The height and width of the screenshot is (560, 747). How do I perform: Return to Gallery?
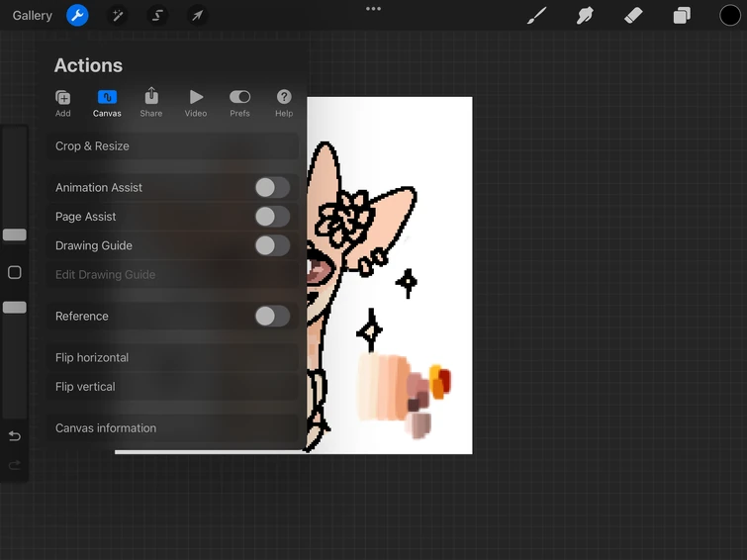point(33,16)
